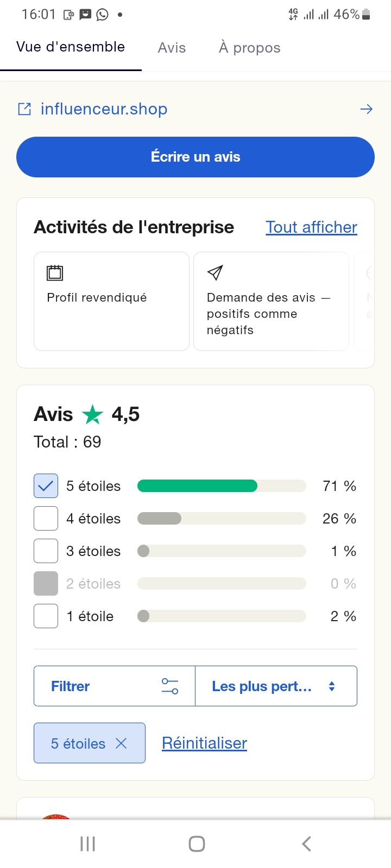Tap the calendar icon on Profil revendiqué card

click(55, 272)
